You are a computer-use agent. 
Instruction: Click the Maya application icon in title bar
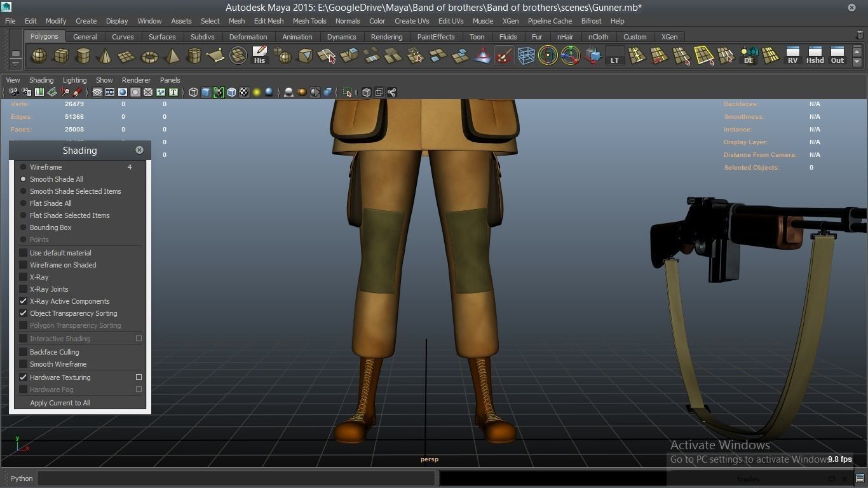tap(6, 7)
